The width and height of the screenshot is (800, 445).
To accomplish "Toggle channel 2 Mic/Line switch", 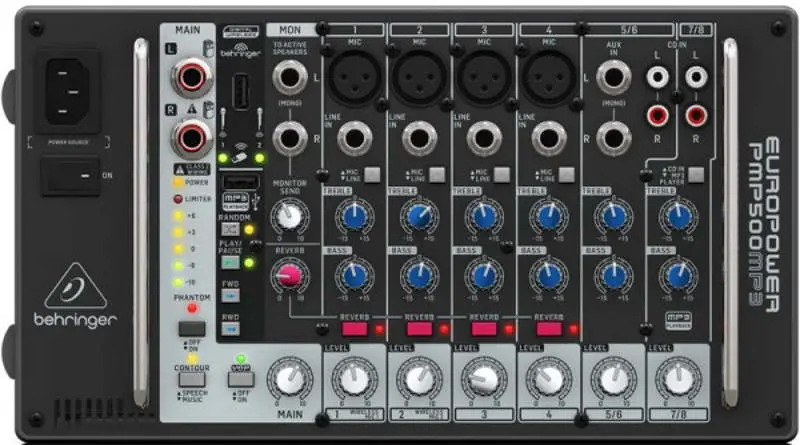I will (437, 175).
